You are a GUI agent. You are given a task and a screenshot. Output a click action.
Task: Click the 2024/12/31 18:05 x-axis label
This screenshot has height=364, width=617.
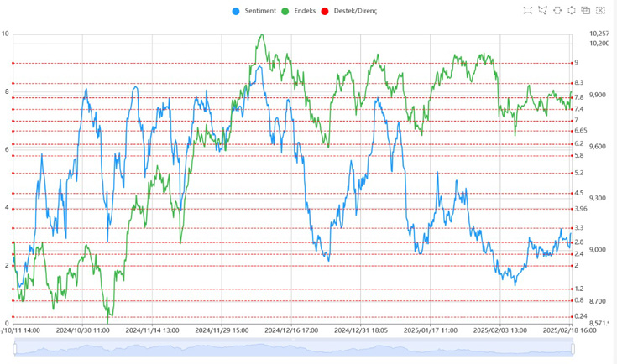(x=362, y=331)
